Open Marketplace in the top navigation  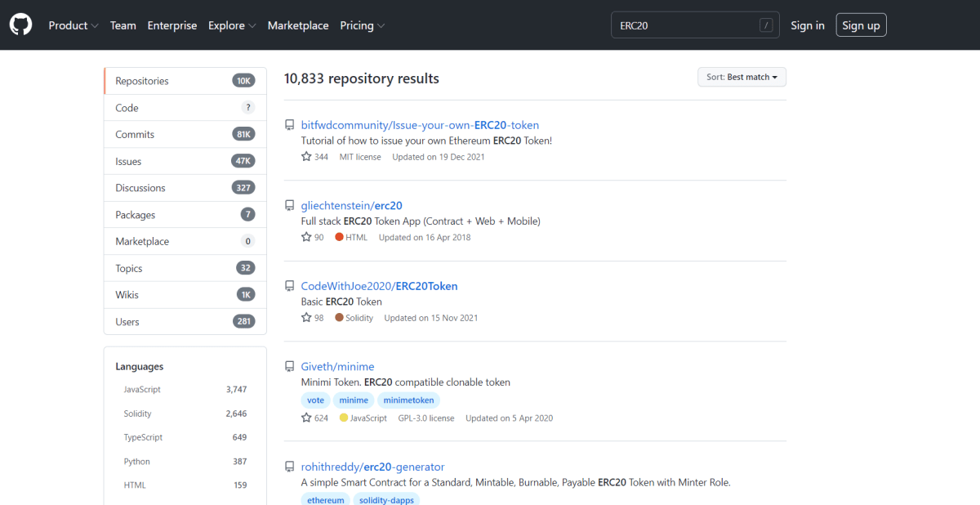(x=298, y=25)
